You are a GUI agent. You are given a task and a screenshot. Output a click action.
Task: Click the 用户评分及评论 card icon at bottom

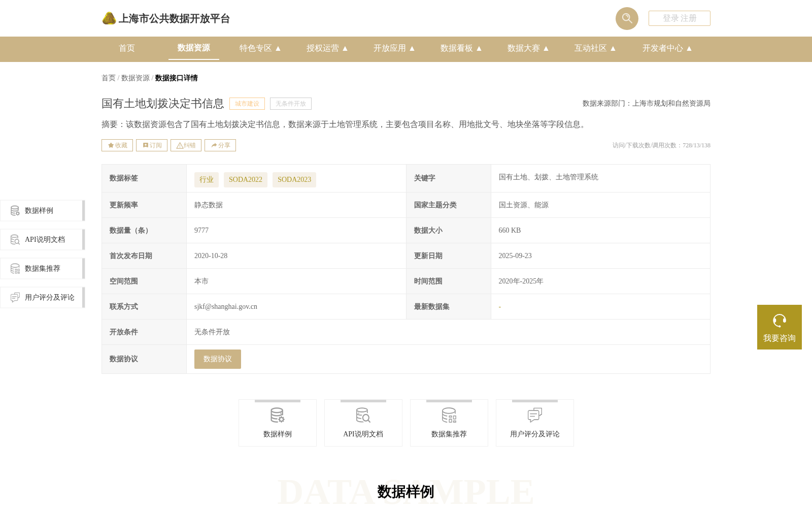(535, 415)
